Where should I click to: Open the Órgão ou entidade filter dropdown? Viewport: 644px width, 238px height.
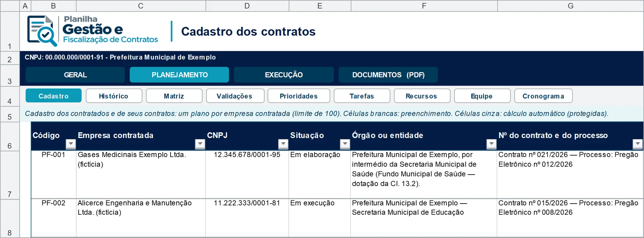point(492,144)
